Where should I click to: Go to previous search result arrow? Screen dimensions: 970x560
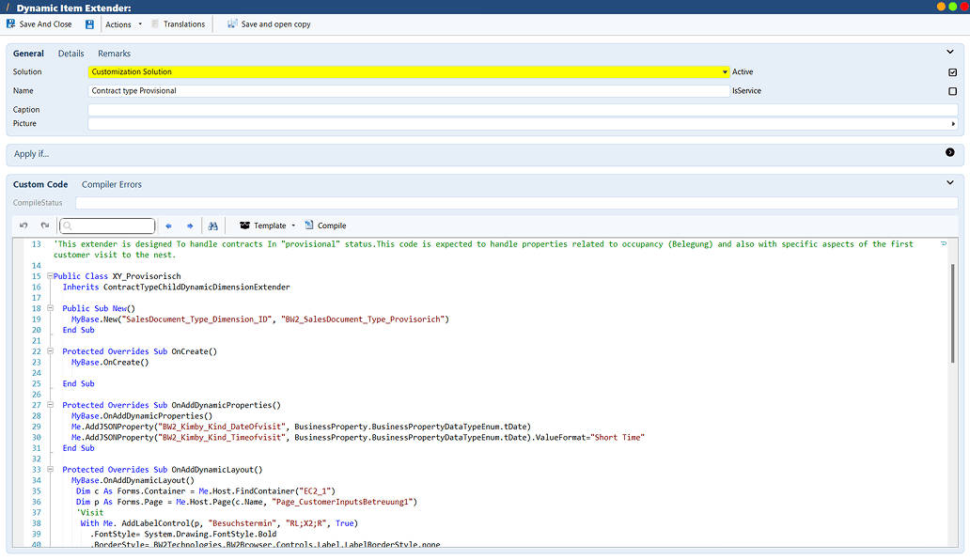(x=168, y=226)
